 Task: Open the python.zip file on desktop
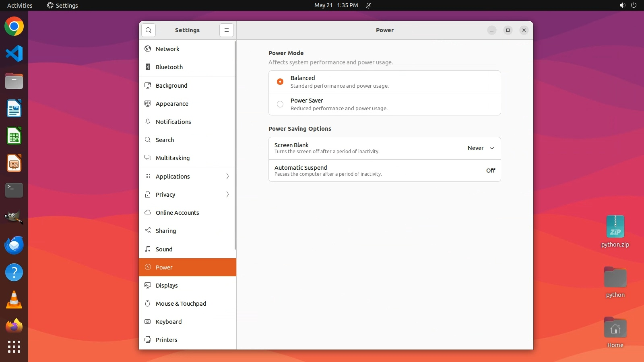point(615,227)
